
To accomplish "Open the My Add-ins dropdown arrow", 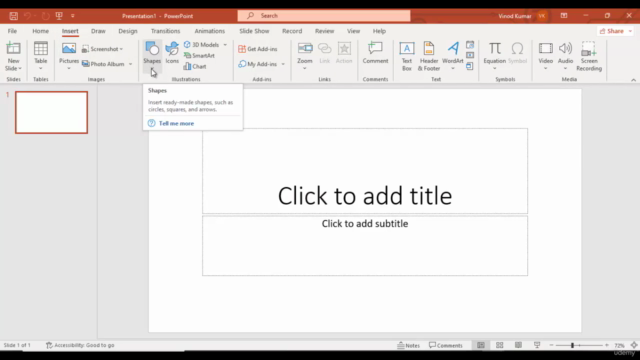I will [x=283, y=64].
